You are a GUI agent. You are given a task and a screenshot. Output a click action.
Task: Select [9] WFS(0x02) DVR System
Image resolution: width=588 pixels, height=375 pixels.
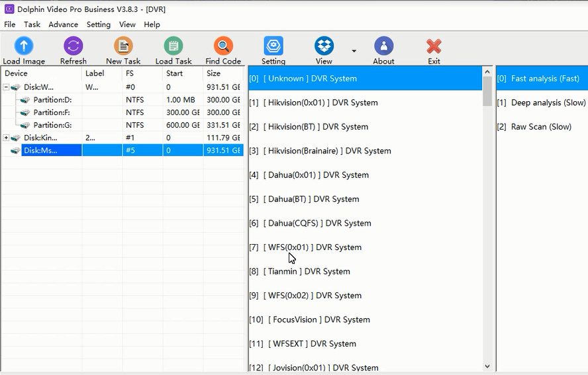366,296
